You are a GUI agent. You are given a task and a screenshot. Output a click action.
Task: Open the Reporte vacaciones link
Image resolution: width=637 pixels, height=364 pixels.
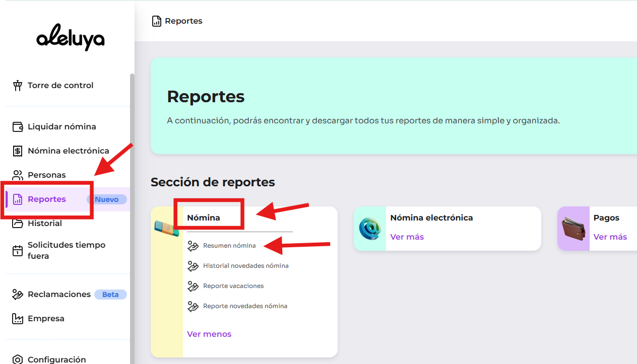click(x=233, y=286)
